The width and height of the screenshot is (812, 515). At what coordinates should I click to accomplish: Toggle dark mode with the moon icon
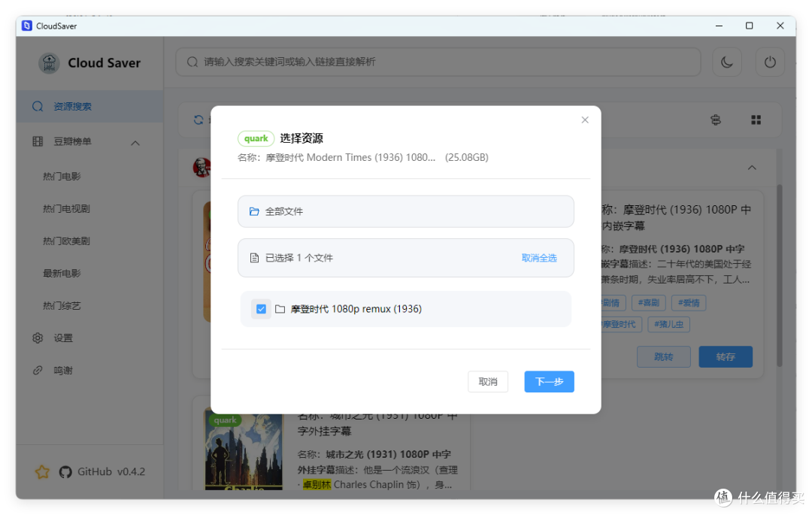(x=727, y=62)
